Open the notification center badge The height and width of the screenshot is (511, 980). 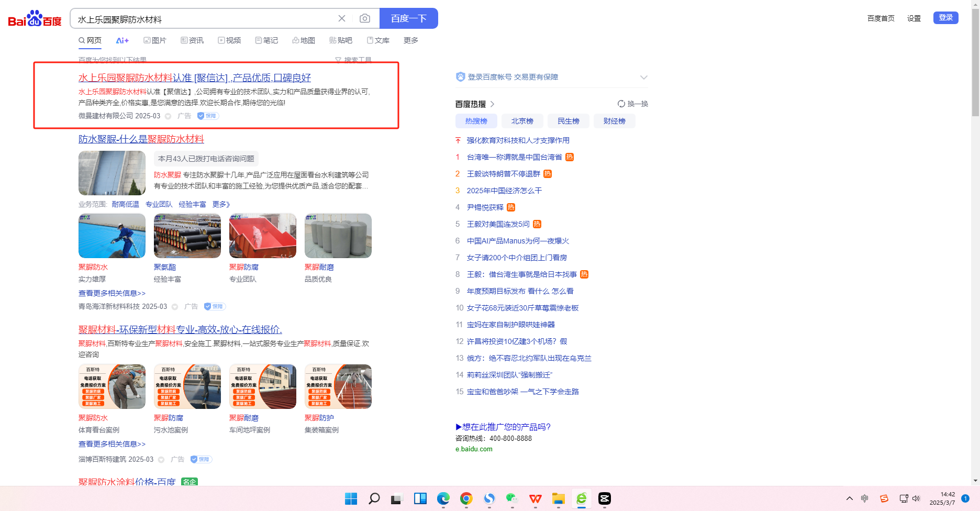(965, 498)
